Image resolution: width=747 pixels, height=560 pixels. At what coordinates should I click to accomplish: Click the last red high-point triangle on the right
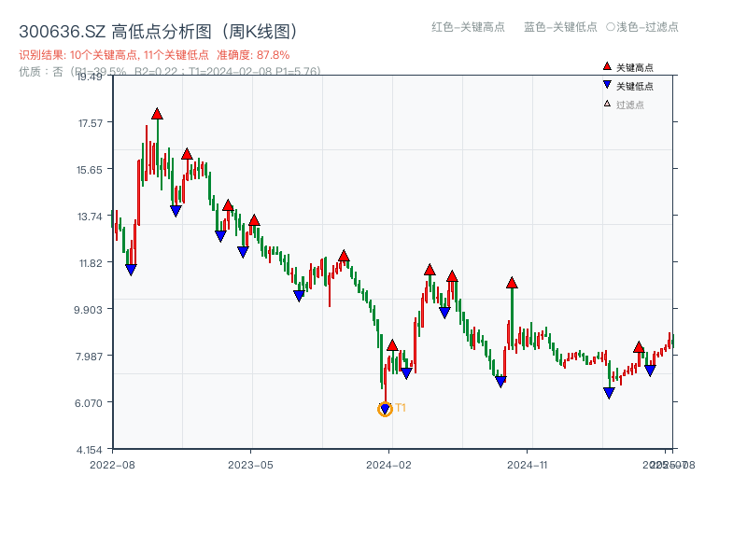click(x=639, y=347)
